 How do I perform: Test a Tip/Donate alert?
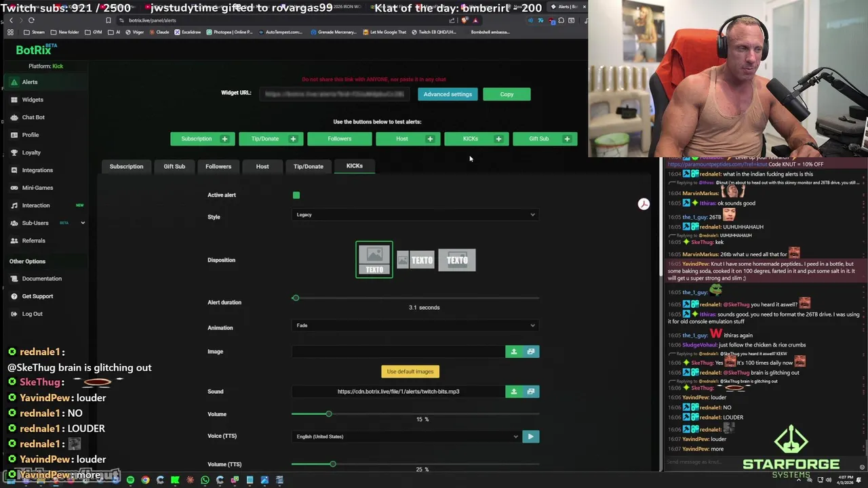point(265,139)
